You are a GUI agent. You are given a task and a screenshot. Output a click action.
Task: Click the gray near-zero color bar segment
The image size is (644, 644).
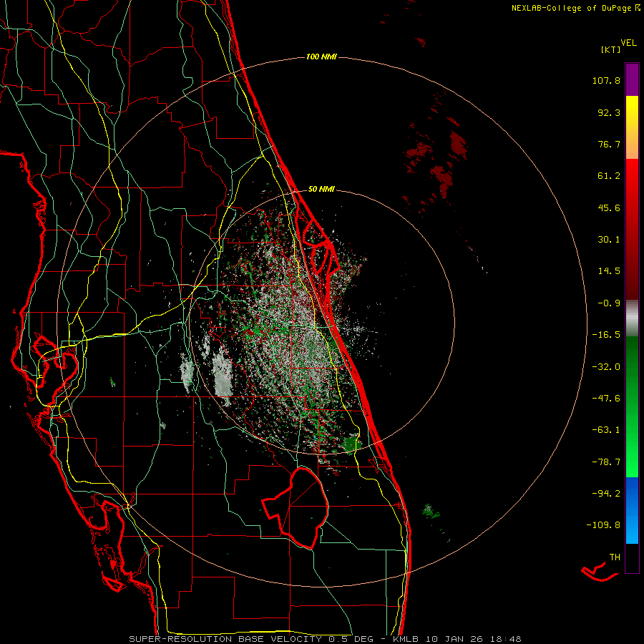click(x=632, y=318)
